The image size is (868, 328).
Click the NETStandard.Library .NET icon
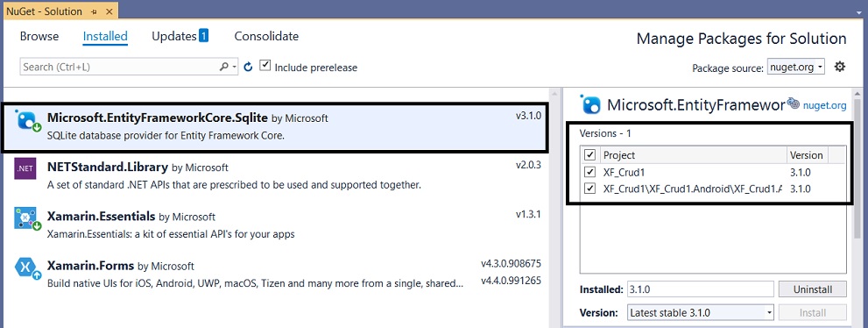pos(25,168)
